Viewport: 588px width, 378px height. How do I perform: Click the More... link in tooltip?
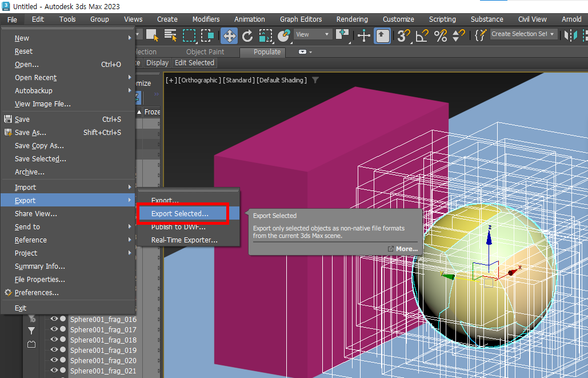[x=403, y=249]
